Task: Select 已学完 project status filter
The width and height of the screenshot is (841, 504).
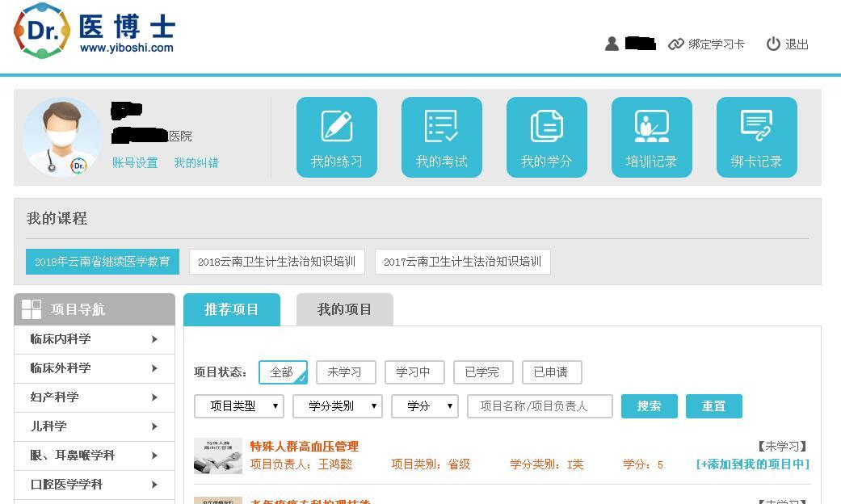Action: tap(482, 372)
